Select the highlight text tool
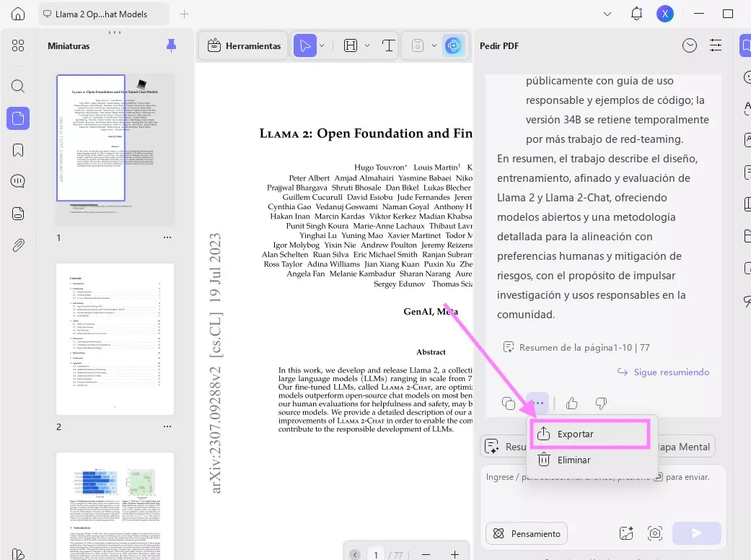The width and height of the screenshot is (751, 560). (351, 46)
